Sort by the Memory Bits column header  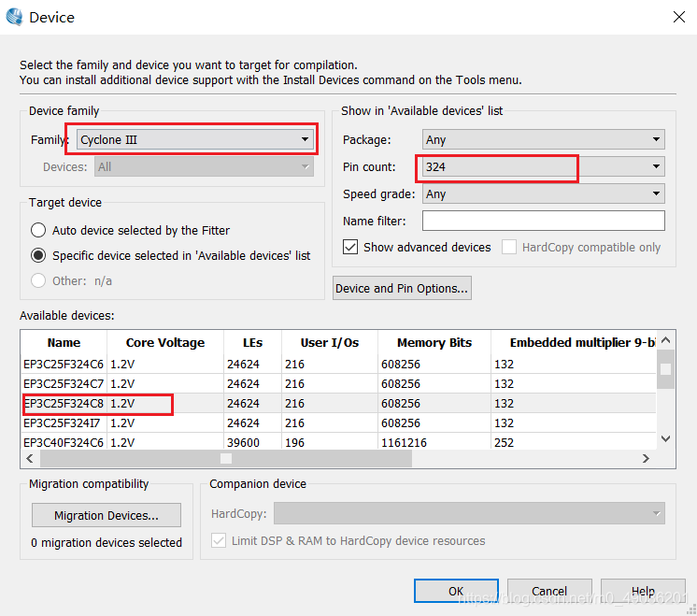click(434, 342)
